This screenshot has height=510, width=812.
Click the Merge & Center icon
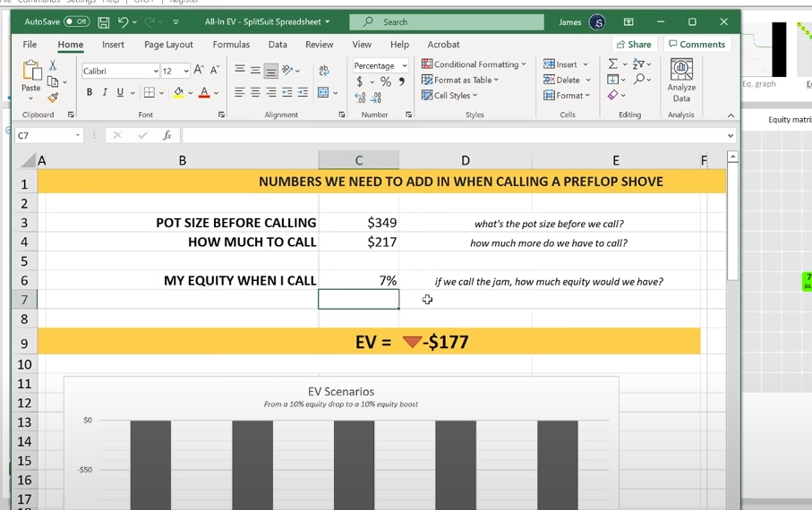(323, 92)
